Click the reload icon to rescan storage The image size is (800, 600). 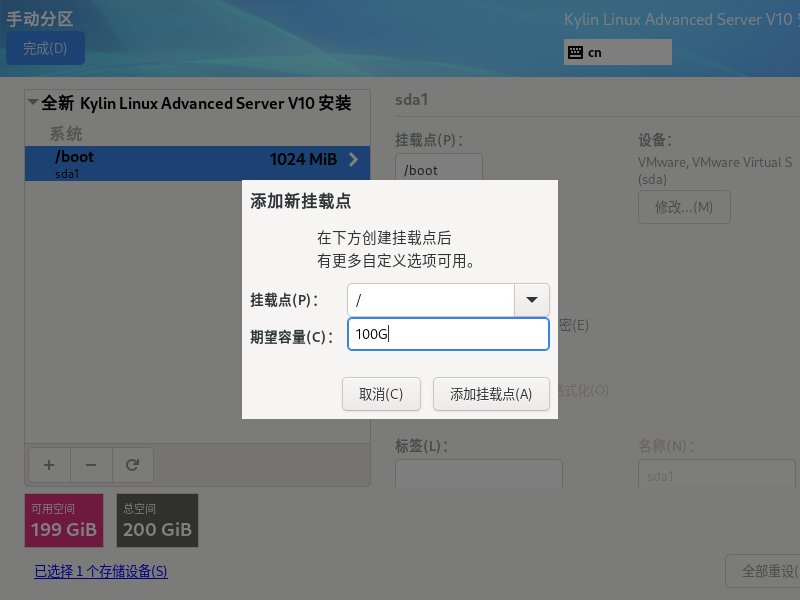(x=132, y=465)
